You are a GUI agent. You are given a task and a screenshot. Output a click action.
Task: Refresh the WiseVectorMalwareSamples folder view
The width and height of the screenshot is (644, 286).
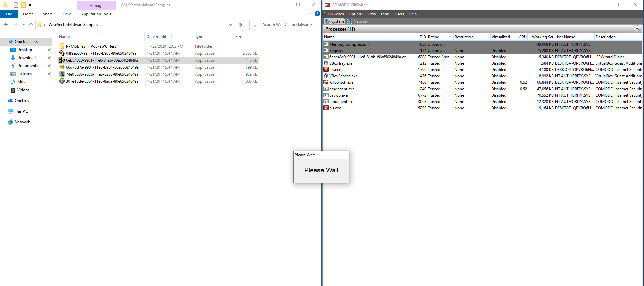[240, 25]
